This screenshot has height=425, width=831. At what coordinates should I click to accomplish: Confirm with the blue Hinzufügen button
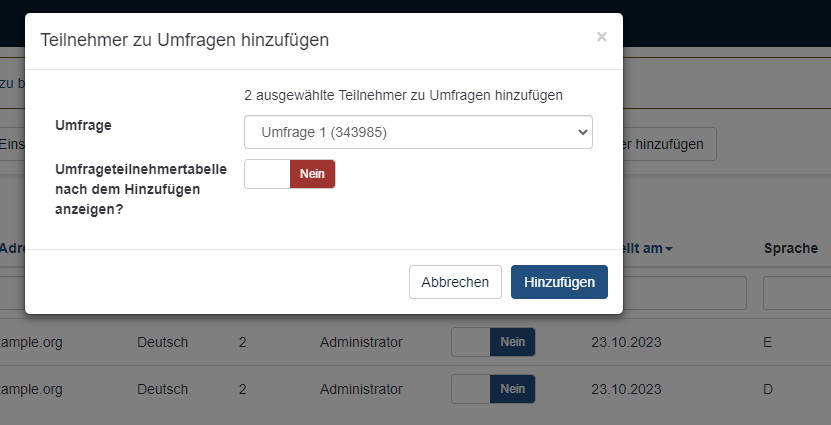click(x=559, y=282)
